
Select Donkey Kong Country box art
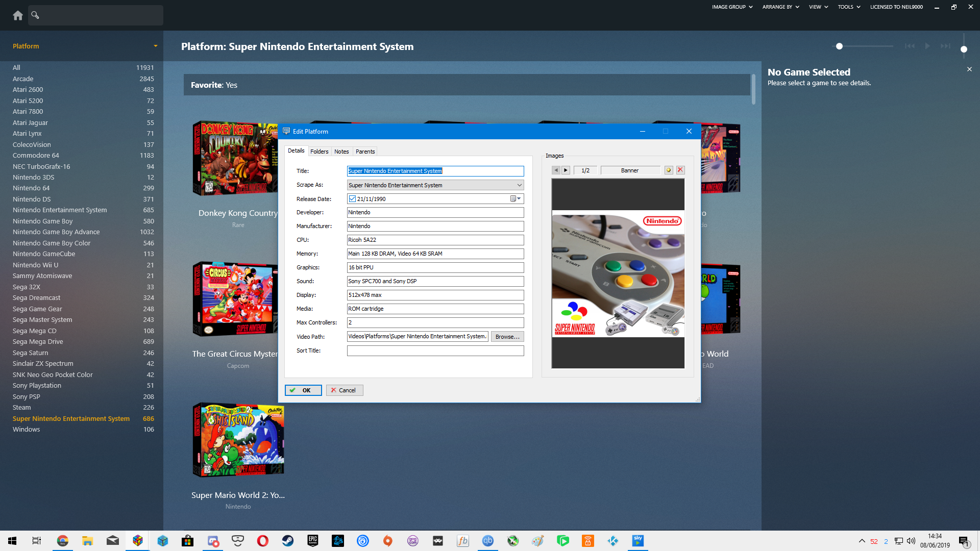pos(235,159)
